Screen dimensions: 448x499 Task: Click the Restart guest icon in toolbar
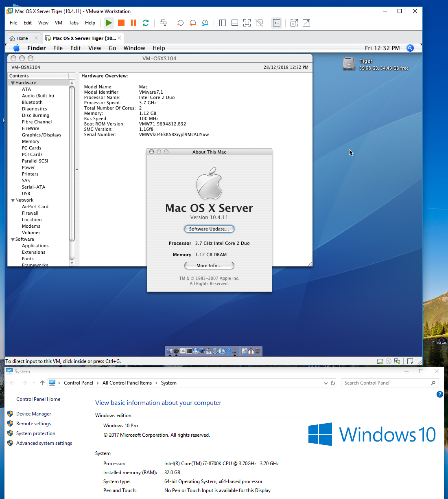coord(146,23)
